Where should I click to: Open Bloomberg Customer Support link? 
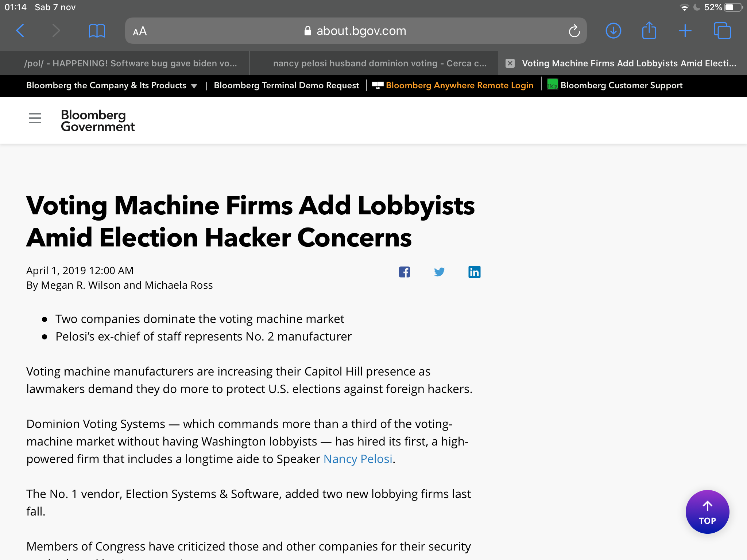pos(621,85)
